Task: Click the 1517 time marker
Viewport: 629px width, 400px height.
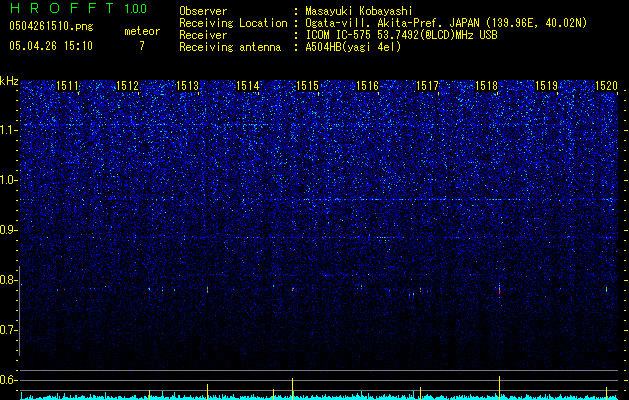Action: pos(427,85)
